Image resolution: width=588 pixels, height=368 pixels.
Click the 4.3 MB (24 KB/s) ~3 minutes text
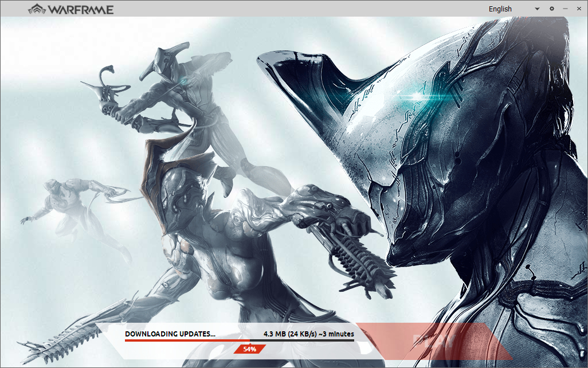point(309,334)
